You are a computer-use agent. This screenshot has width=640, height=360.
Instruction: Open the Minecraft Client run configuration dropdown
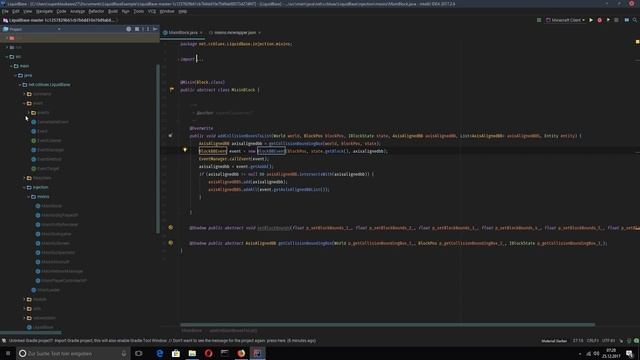565,20
